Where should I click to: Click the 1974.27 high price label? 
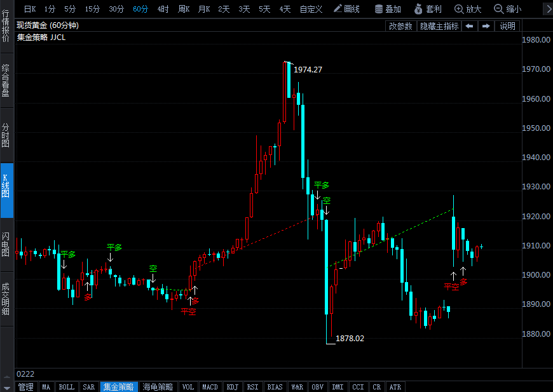tap(308, 70)
